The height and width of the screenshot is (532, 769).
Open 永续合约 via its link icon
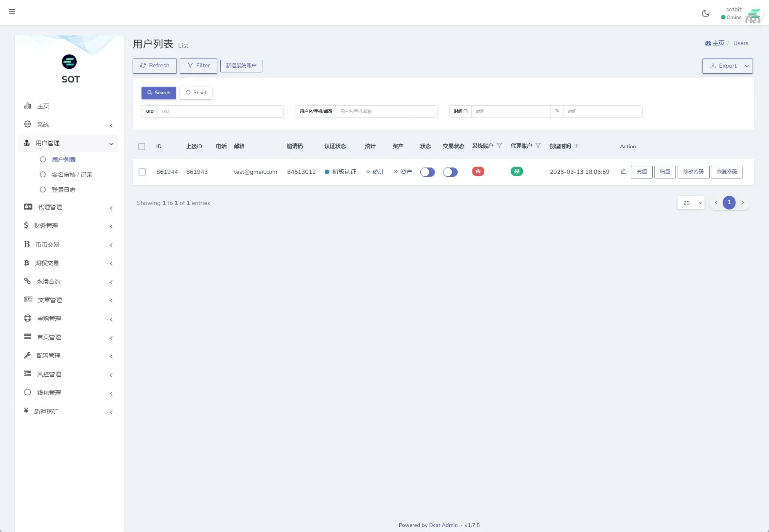tap(27, 281)
